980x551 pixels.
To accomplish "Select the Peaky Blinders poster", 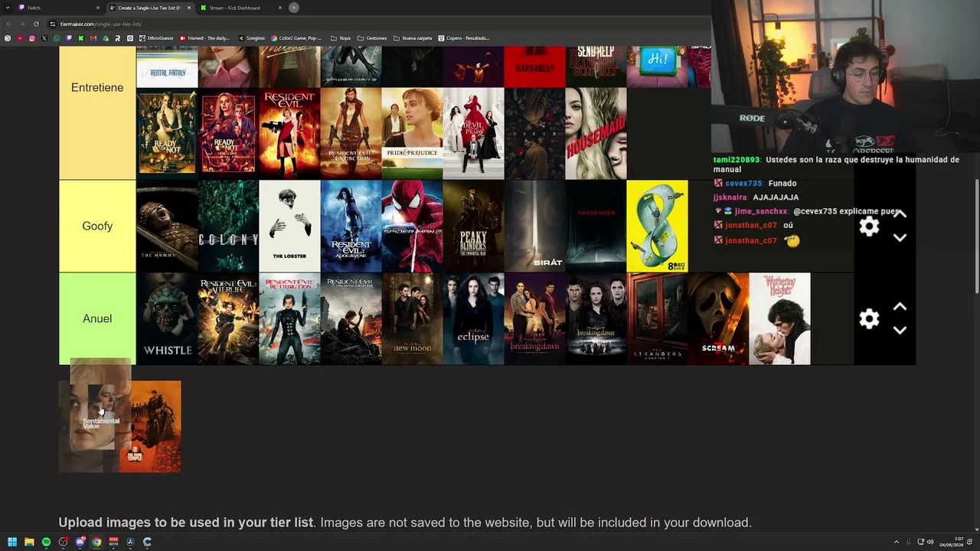I will tap(473, 227).
